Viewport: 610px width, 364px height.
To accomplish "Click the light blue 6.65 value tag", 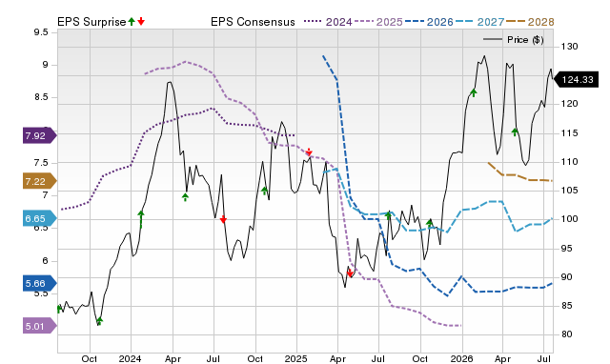I will point(40,218).
